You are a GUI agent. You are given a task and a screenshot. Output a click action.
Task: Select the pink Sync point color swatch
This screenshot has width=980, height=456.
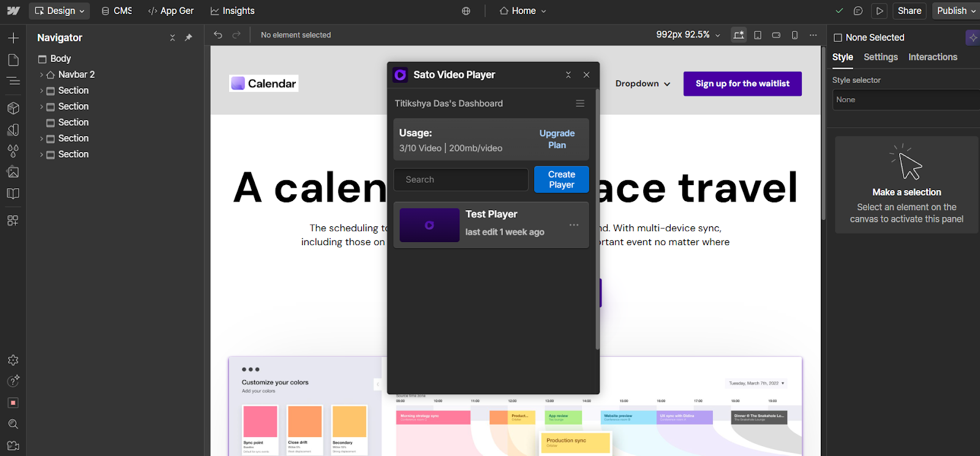[x=260, y=422]
